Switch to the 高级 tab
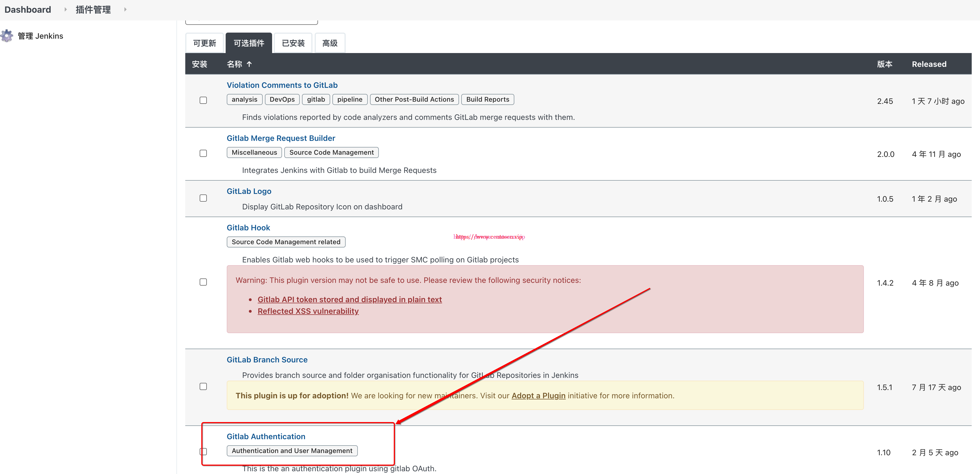This screenshot has width=980, height=474. (x=329, y=43)
